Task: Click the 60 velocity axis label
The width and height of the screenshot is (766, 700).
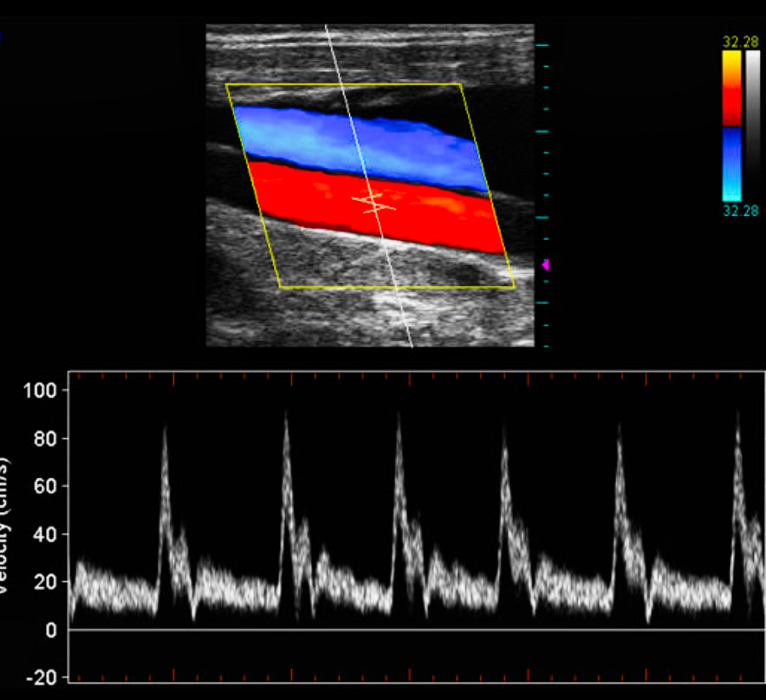Action: point(43,486)
